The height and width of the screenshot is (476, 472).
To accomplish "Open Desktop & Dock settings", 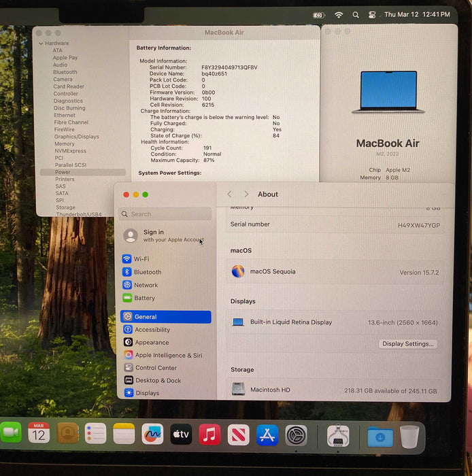I will click(x=166, y=380).
